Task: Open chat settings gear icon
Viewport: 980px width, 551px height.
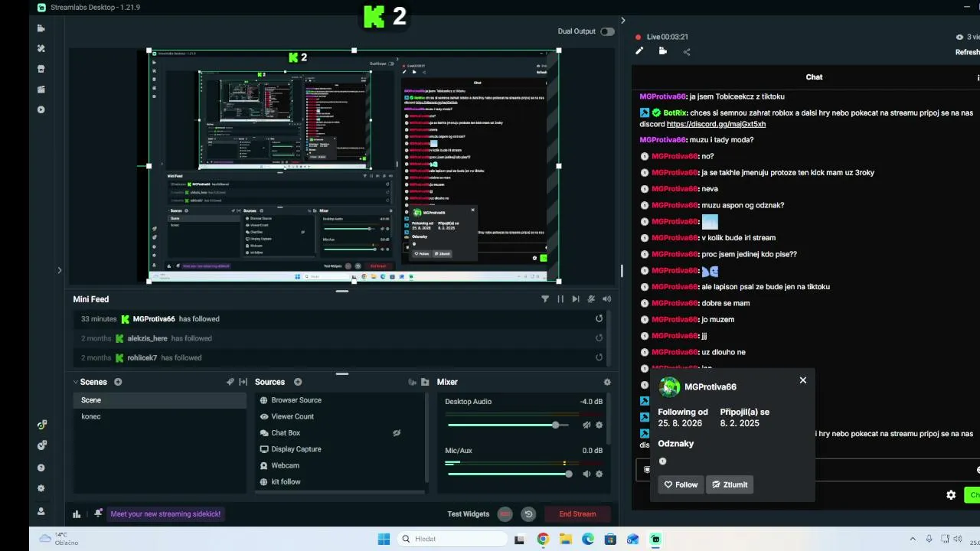Action: click(x=951, y=495)
